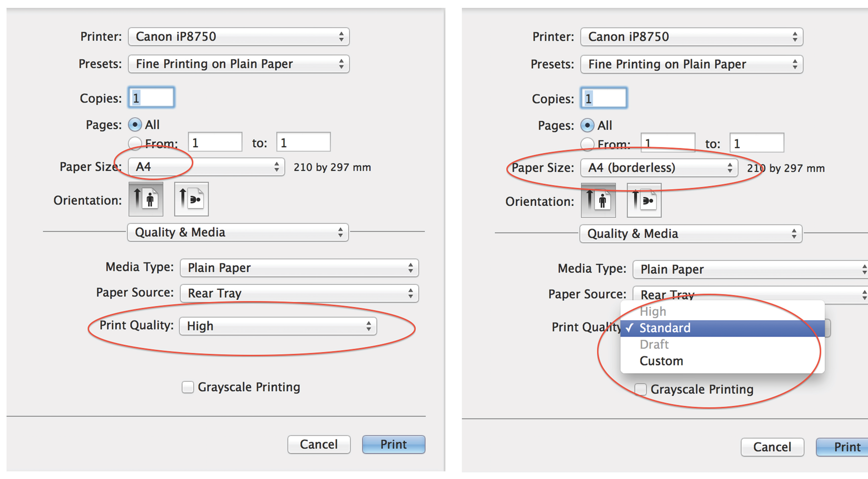Enable Grayscale Printing checkbox in left dialog
This screenshot has width=868, height=479.
(188, 387)
